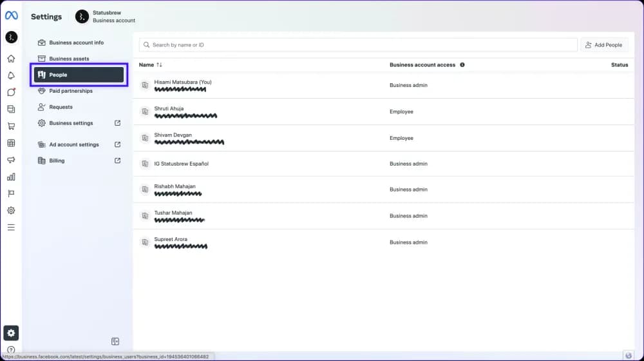Go to Business assets section
Image resolution: width=644 pixels, height=361 pixels.
coord(69,59)
